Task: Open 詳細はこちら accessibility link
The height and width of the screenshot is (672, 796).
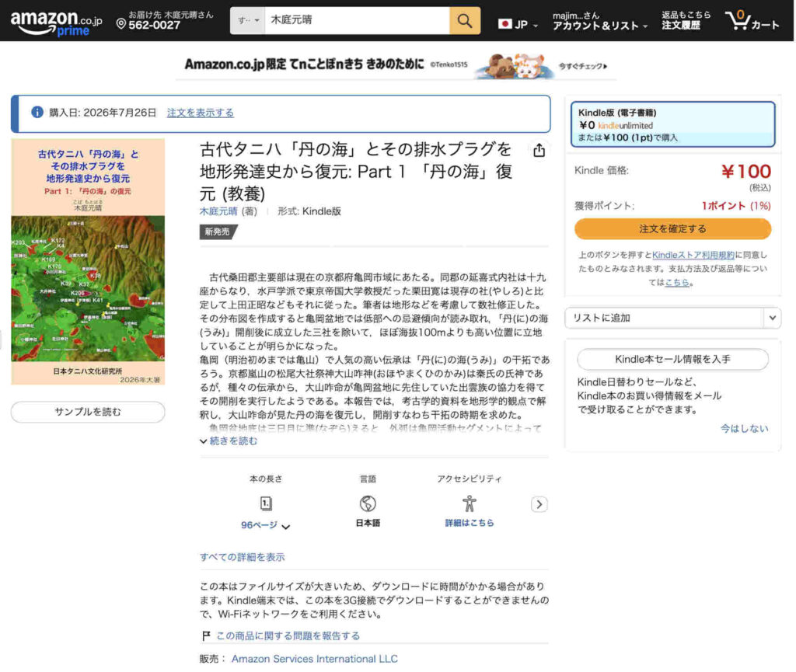Action: 469,523
